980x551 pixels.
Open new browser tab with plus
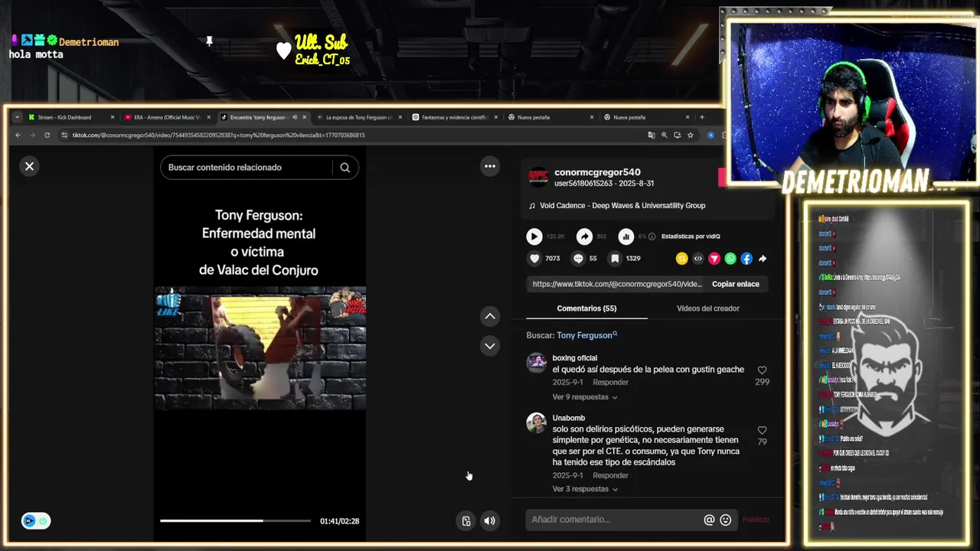click(701, 117)
